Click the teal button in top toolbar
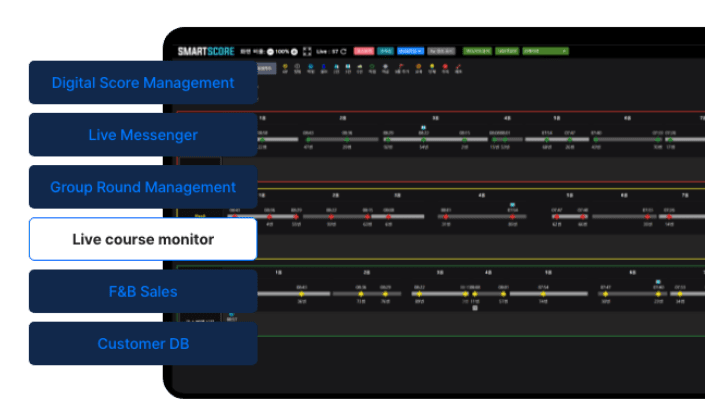The height and width of the screenshot is (420, 705). 386,50
